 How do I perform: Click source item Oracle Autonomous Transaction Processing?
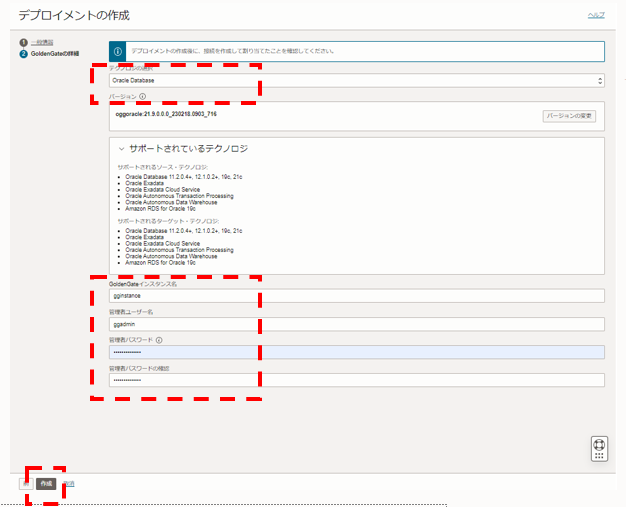(x=179, y=196)
